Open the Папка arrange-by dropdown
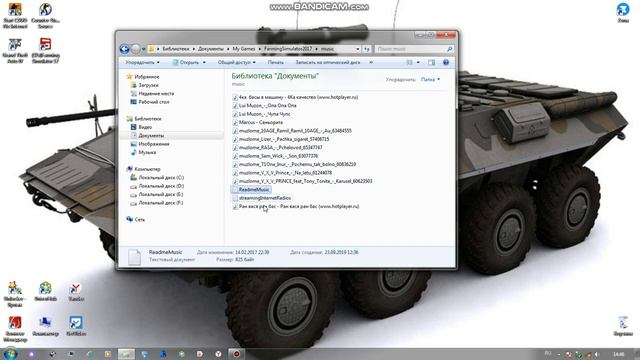The image size is (640, 360). pos(431,80)
